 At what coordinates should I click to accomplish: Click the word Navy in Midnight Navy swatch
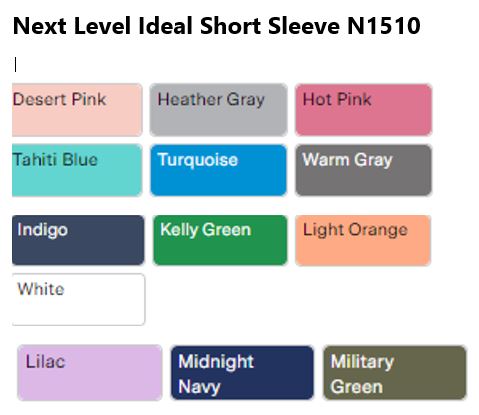click(199, 387)
